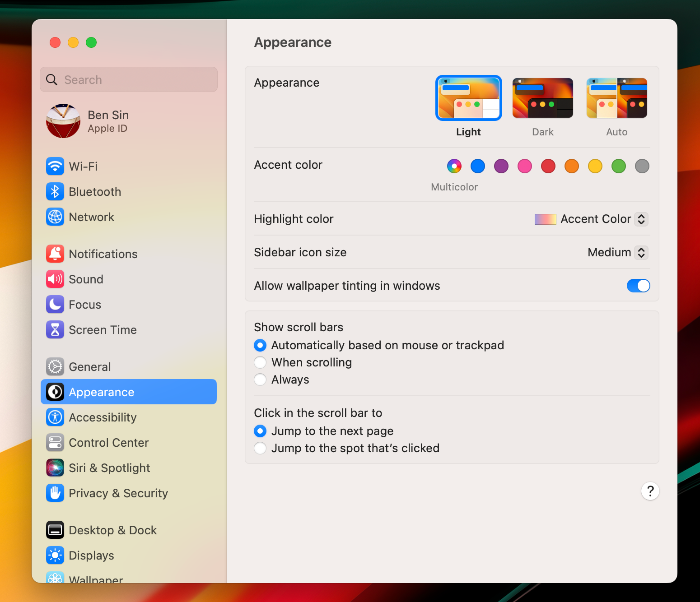Click the Wi-Fi icon in sidebar
This screenshot has height=602, width=700.
click(x=55, y=166)
